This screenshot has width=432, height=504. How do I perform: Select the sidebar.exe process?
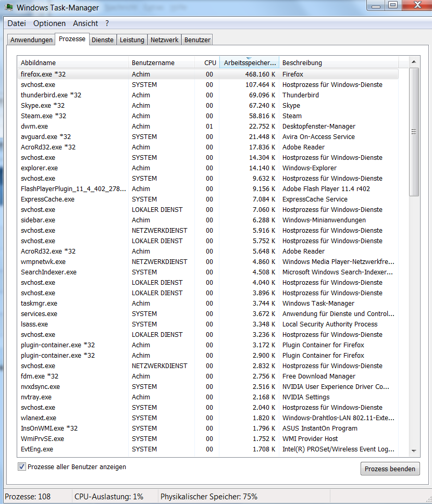pyautogui.click(x=208, y=220)
